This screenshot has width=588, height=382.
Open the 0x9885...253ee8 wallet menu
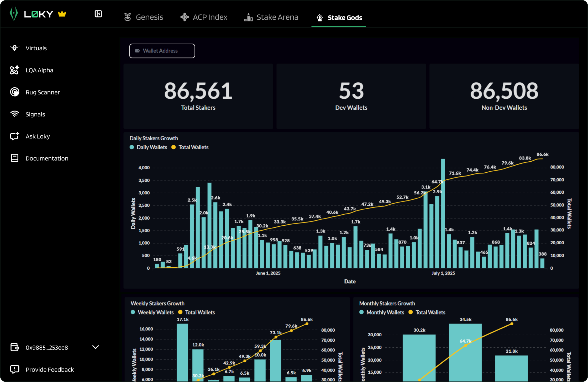click(x=55, y=347)
